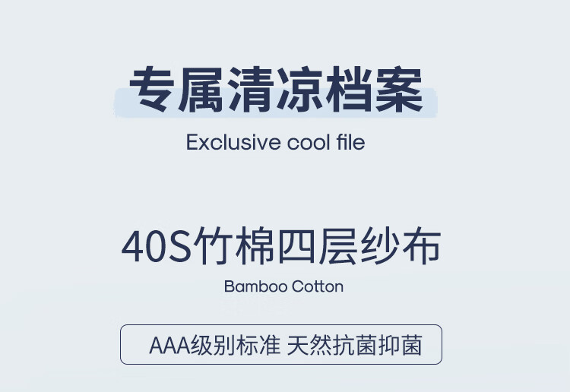Click the word Bamboo

coord(256,286)
